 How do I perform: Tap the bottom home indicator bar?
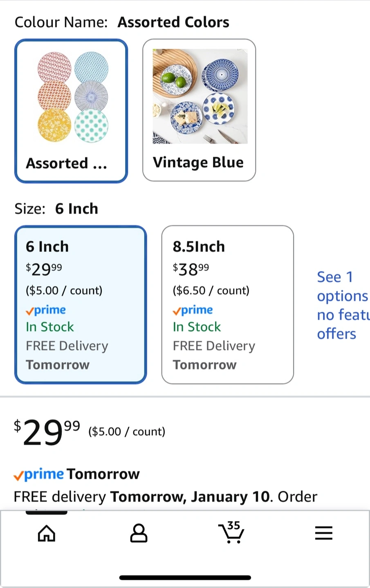point(185,577)
